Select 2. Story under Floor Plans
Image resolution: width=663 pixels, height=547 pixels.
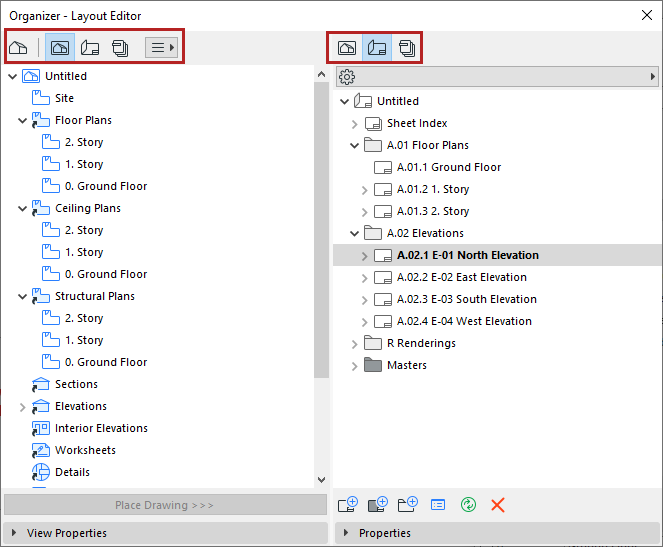(x=84, y=142)
